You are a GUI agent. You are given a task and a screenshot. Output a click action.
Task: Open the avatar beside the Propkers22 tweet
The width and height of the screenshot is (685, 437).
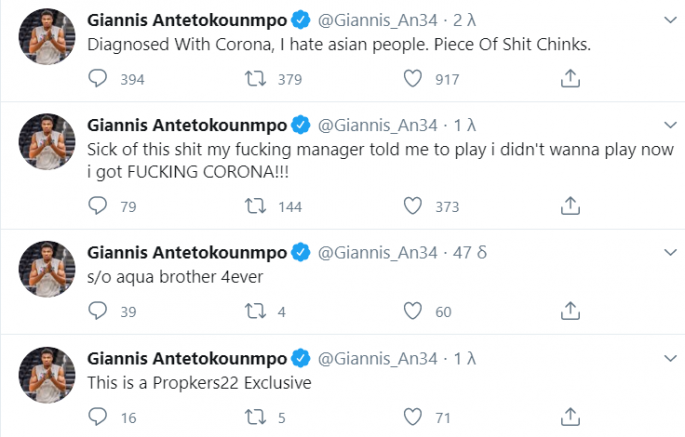tap(46, 375)
